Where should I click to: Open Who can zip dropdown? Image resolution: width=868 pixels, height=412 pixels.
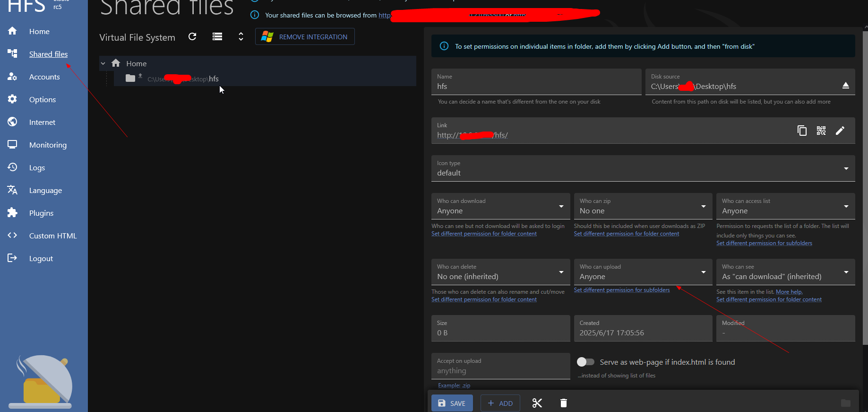643,206
